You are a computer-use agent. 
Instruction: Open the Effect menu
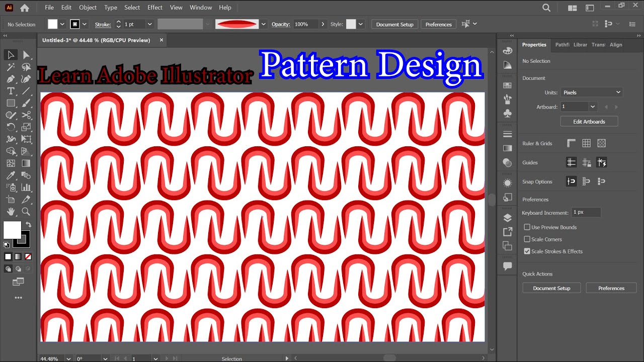(155, 8)
